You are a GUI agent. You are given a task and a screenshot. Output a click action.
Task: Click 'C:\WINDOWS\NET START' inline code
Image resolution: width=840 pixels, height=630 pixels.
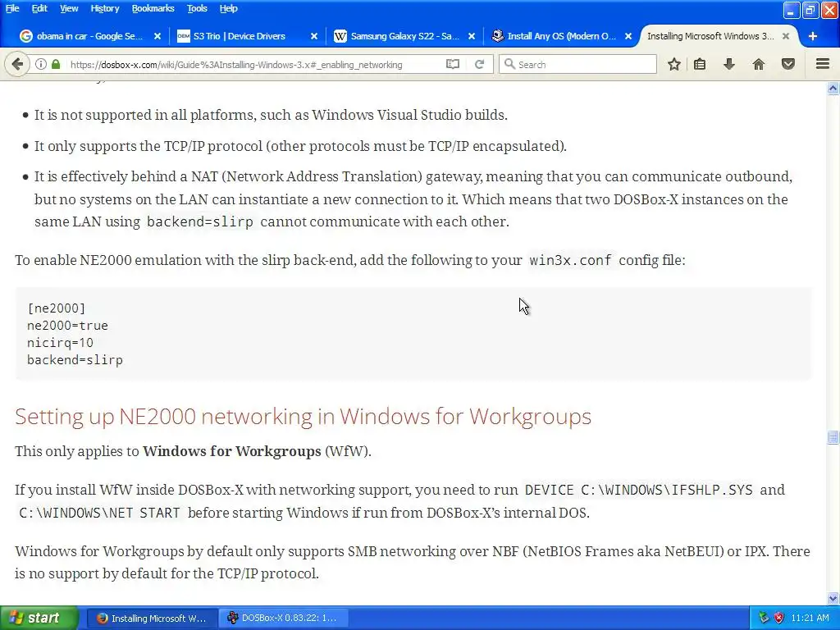(99, 514)
